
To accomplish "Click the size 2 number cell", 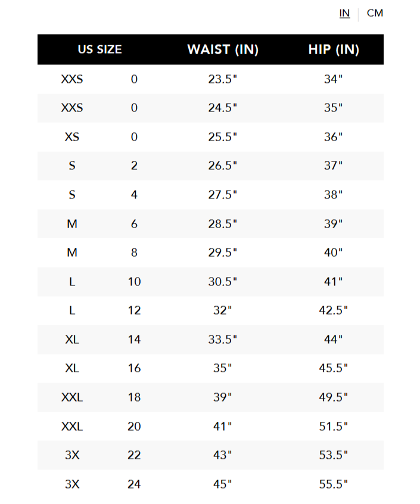I will click(x=134, y=166).
